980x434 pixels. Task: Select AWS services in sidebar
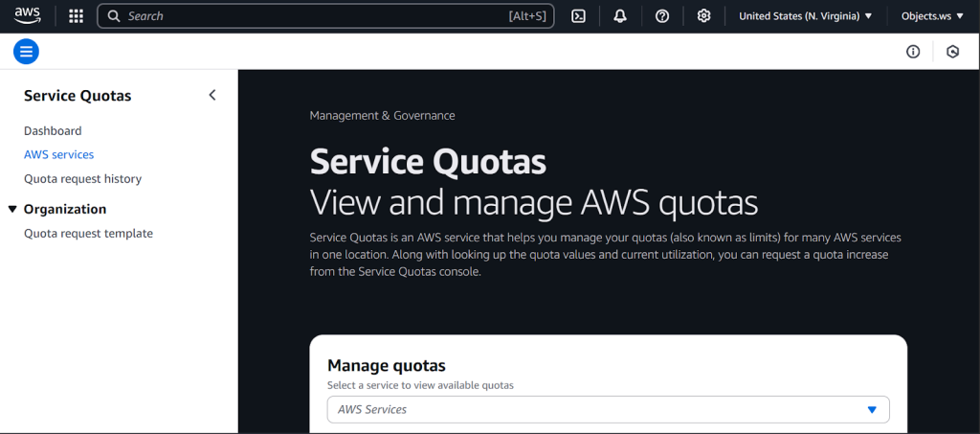coord(58,154)
